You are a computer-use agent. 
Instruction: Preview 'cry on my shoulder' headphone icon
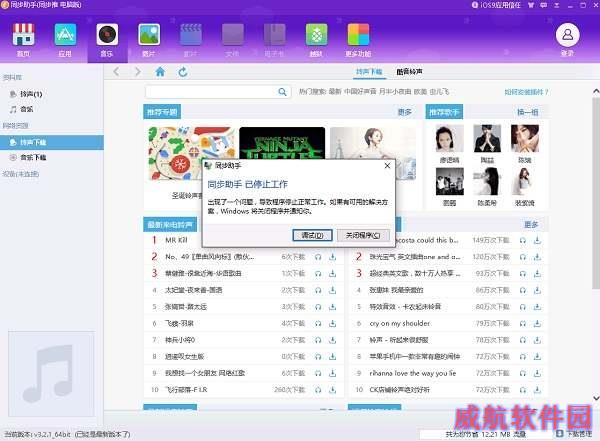coord(523,323)
